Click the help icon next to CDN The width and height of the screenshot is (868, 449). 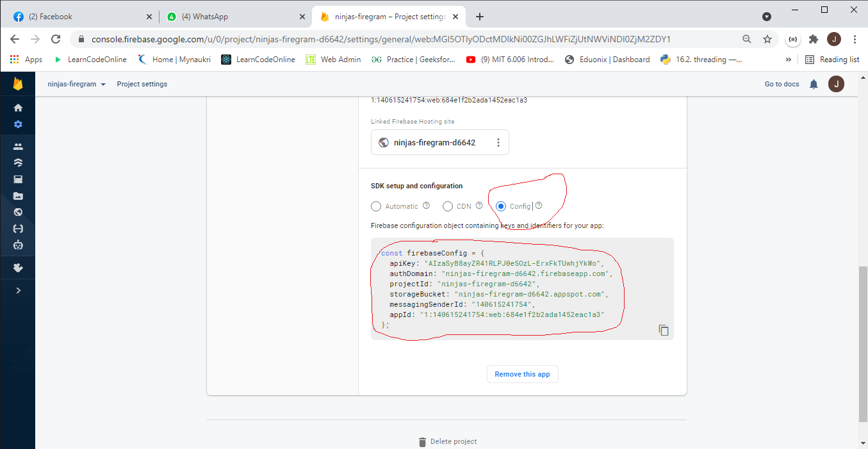coord(479,206)
